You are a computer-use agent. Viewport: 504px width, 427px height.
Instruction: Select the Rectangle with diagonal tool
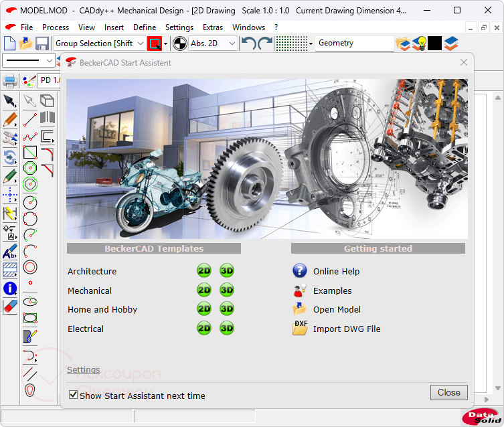click(30, 153)
